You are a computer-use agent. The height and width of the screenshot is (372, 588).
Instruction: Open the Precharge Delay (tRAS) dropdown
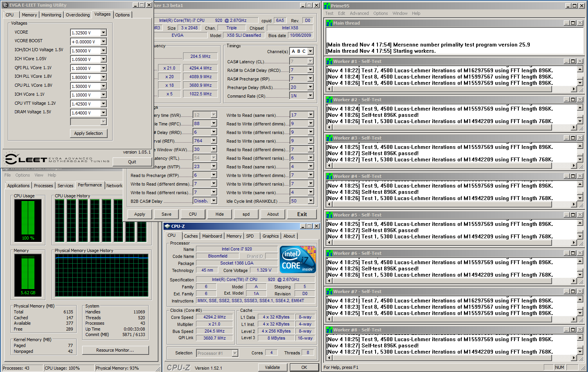[311, 87]
